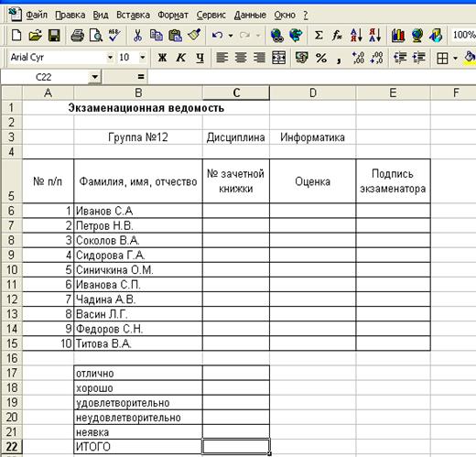Screen dimensions: 476x457
Task: Open the borders dropdown arrow
Action: coord(455,58)
